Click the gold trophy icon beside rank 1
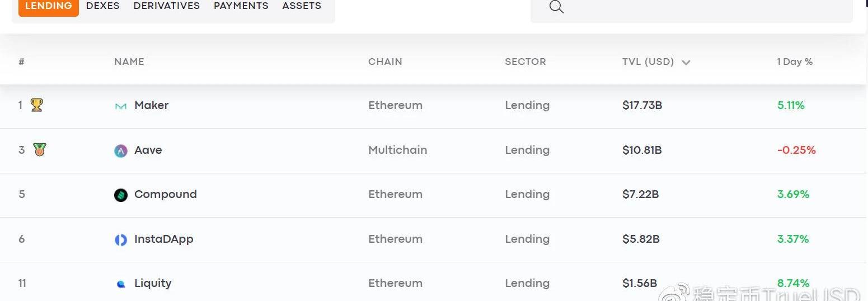868x301 pixels. click(x=37, y=105)
